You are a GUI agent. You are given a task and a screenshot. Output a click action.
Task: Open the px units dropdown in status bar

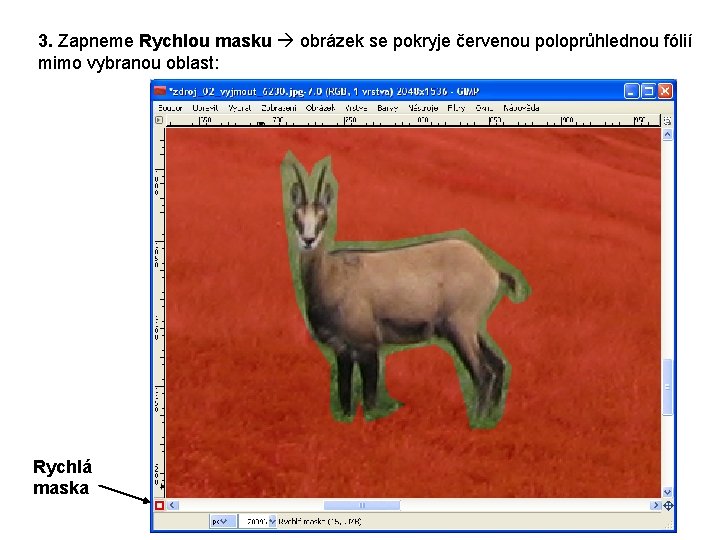[x=223, y=521]
